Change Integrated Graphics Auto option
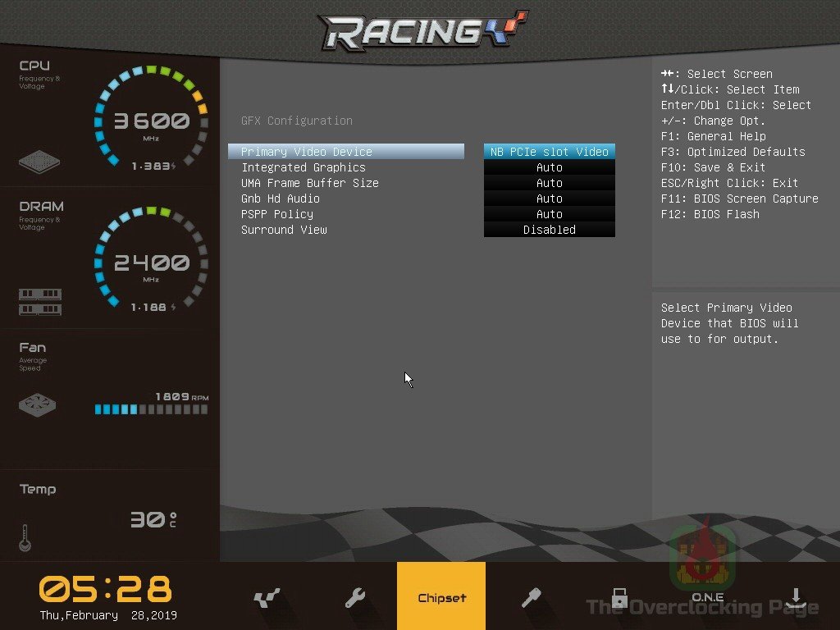The height and width of the screenshot is (630, 840). click(x=549, y=167)
